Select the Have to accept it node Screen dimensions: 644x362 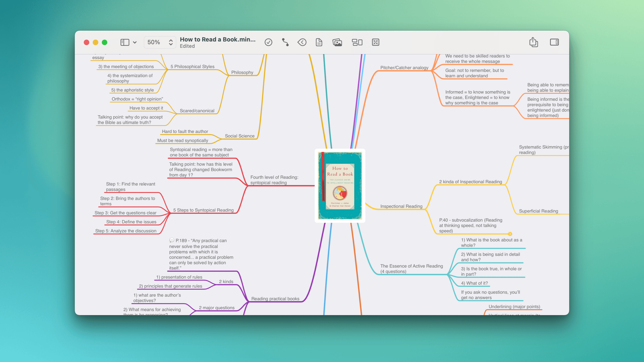pos(146,108)
